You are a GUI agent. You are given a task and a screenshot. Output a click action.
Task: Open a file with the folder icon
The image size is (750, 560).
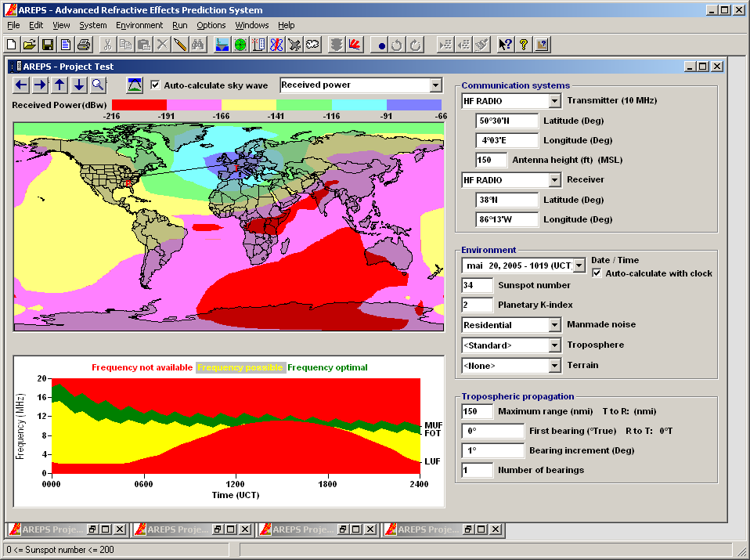point(29,45)
